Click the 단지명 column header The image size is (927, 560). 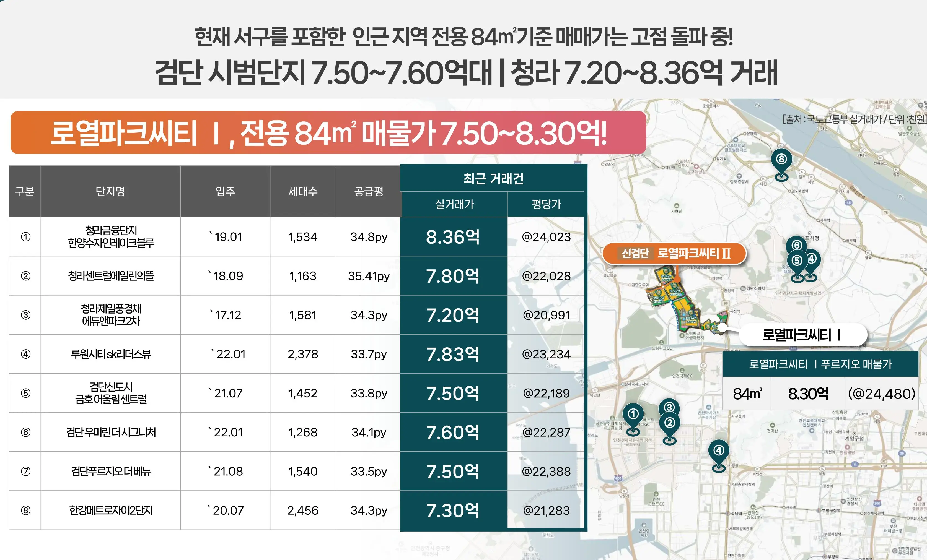[110, 191]
